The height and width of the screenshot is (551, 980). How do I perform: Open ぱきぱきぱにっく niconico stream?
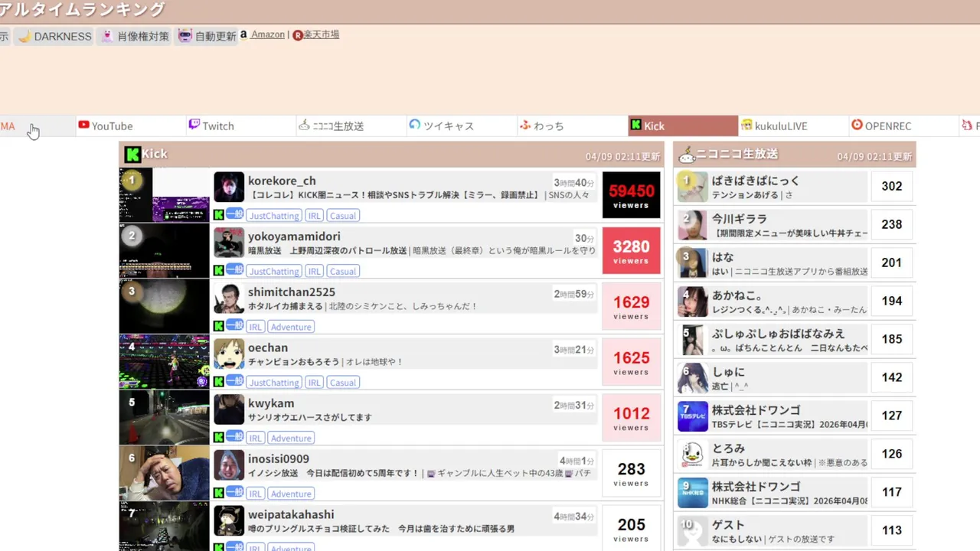[756, 181]
